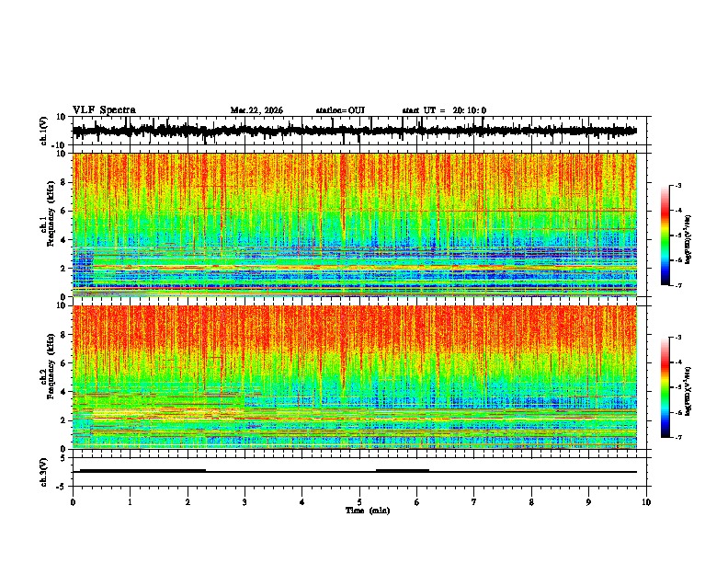Click the "-7" label on ch.2 colorbar

678,437
